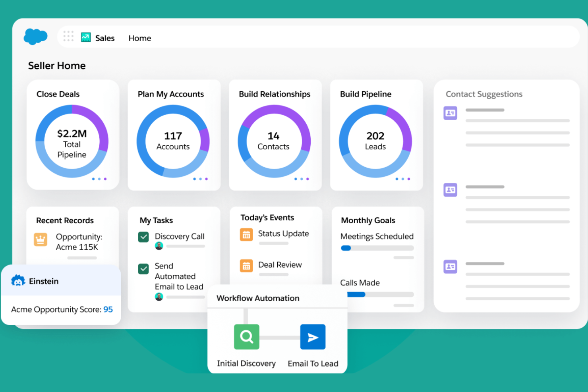
Task: Click the Initial Discovery label
Action: coord(246,363)
